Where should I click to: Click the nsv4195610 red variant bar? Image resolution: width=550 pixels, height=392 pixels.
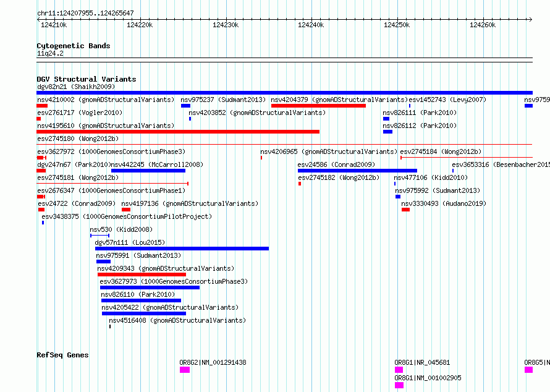pyautogui.click(x=178, y=132)
